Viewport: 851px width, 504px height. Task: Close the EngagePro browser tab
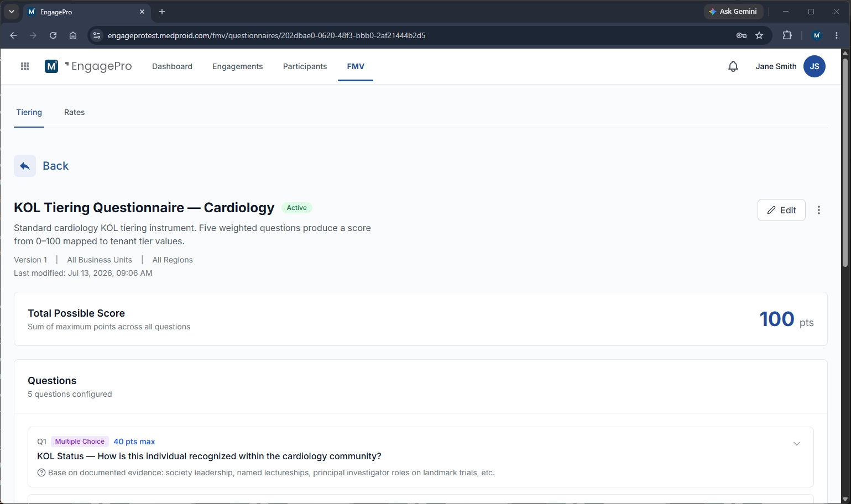point(142,12)
